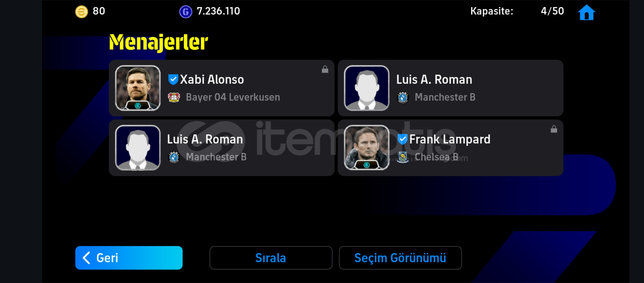644x283 pixels.
Task: Switch to Seçim Görünümü view
Action: 400,258
